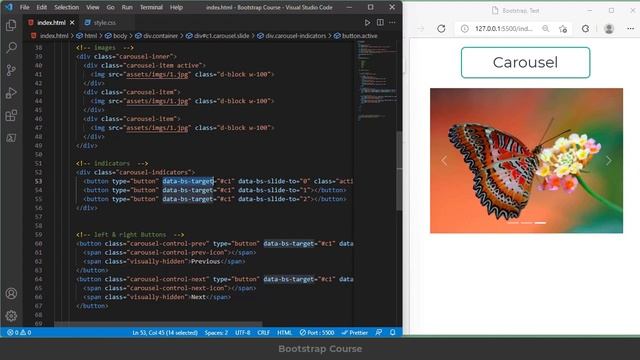Click the Carousel heading box
This screenshot has width=640, height=360.
coord(526,62)
